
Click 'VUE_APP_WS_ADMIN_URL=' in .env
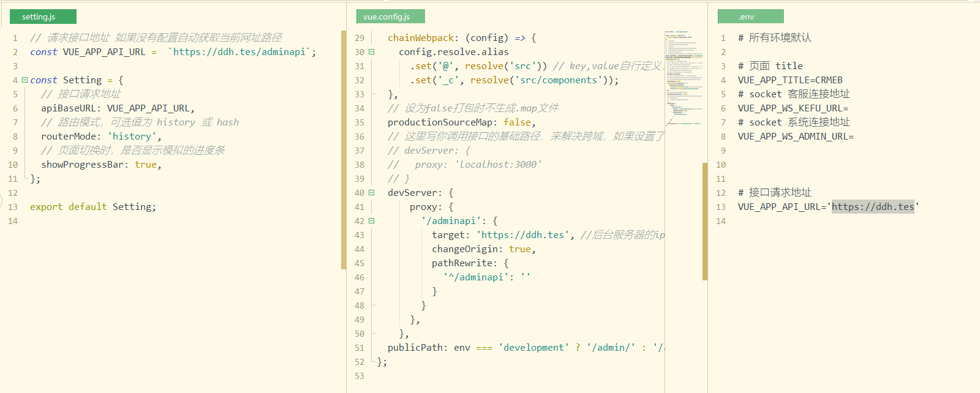(x=796, y=137)
